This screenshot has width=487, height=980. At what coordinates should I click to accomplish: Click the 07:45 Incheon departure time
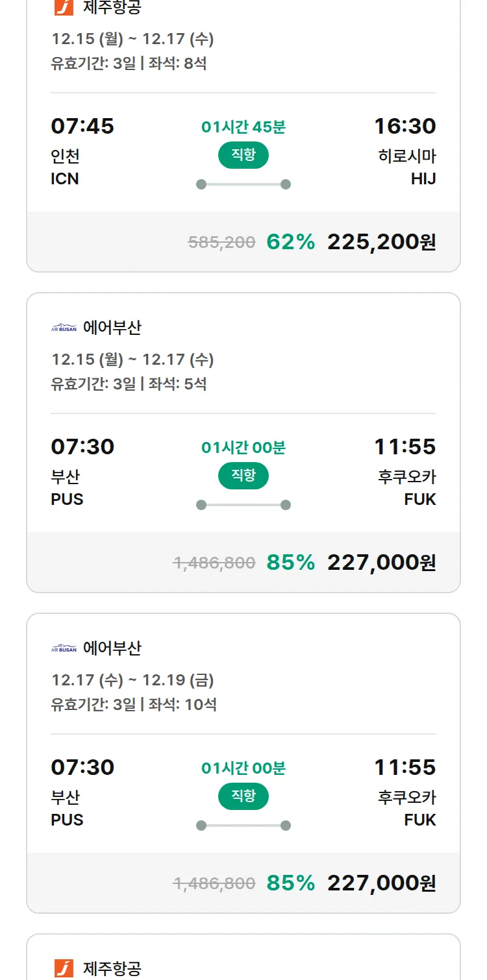click(82, 126)
